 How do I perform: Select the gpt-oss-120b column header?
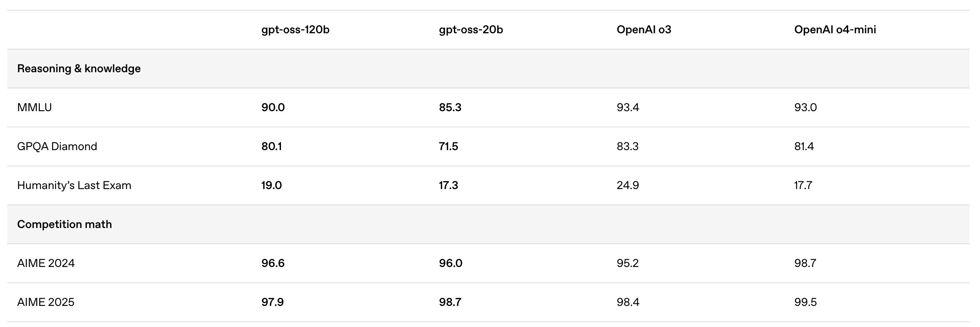point(295,30)
